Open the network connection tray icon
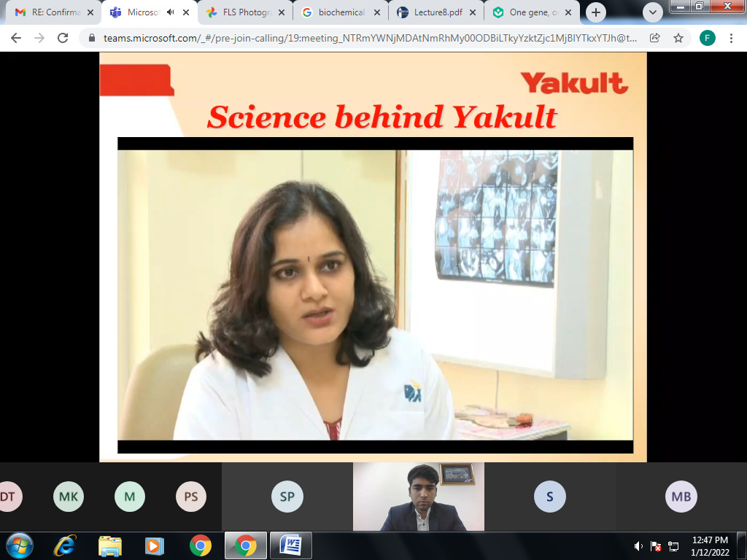Image resolution: width=747 pixels, height=560 pixels. coord(673,546)
